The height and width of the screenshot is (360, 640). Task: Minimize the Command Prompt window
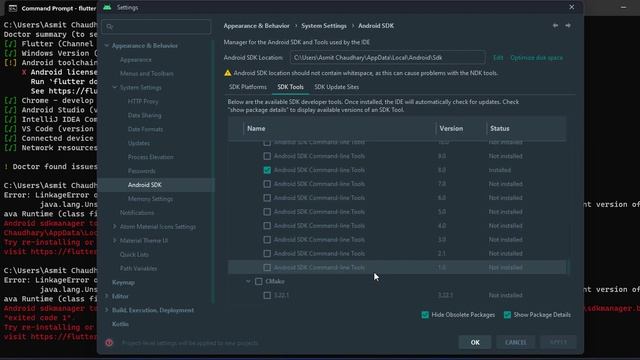[x=623, y=7]
